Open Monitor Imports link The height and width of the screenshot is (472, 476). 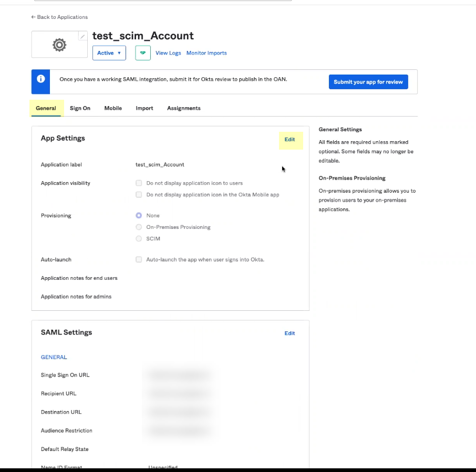pos(206,53)
